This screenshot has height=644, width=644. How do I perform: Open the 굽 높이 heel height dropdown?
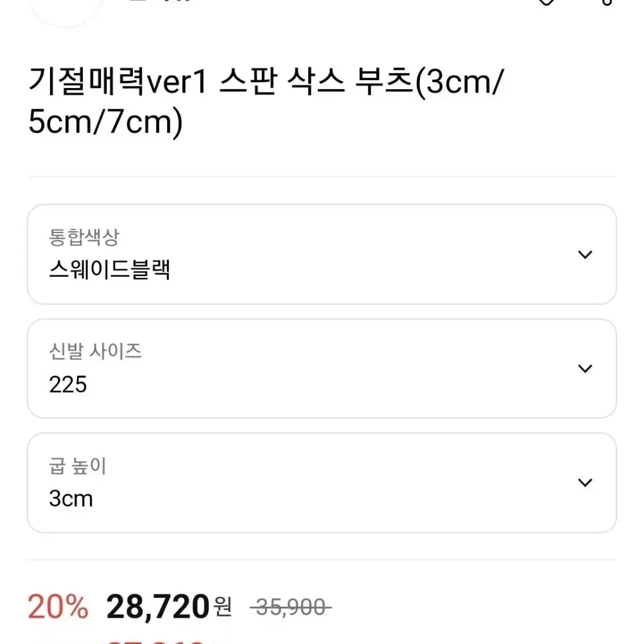(x=322, y=483)
